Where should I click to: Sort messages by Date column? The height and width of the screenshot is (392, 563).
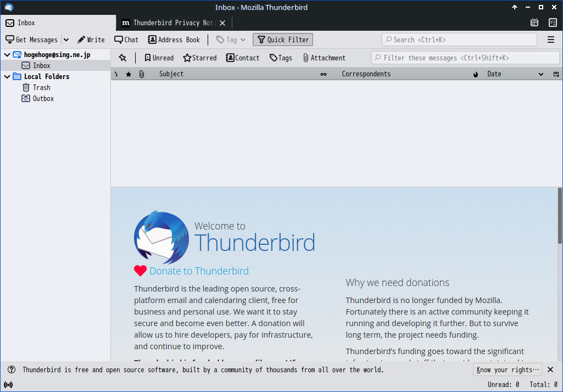[516, 74]
